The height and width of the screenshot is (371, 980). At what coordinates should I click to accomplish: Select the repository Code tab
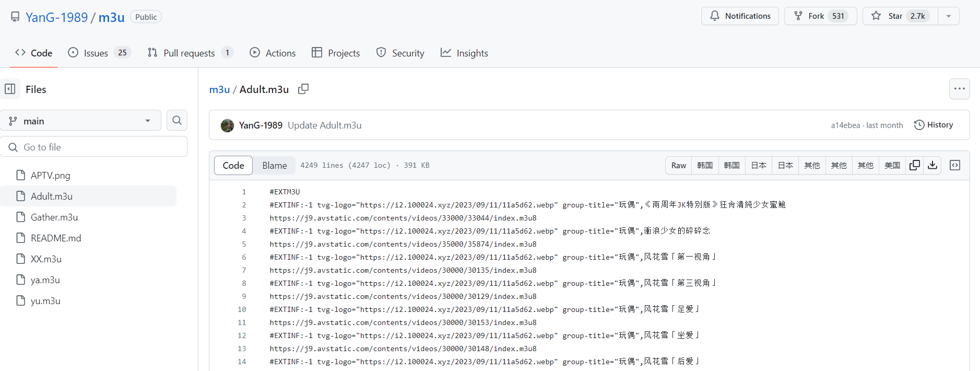click(34, 53)
